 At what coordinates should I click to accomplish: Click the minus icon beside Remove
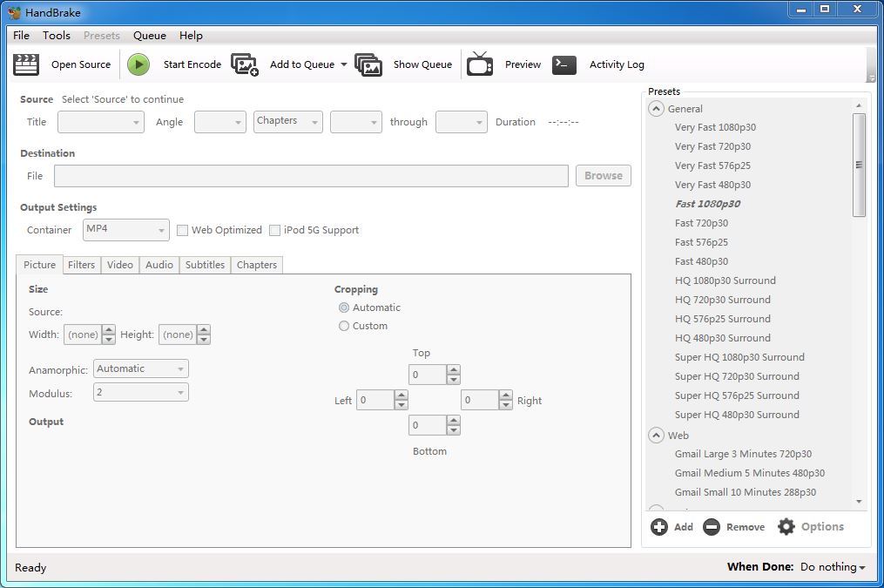712,526
